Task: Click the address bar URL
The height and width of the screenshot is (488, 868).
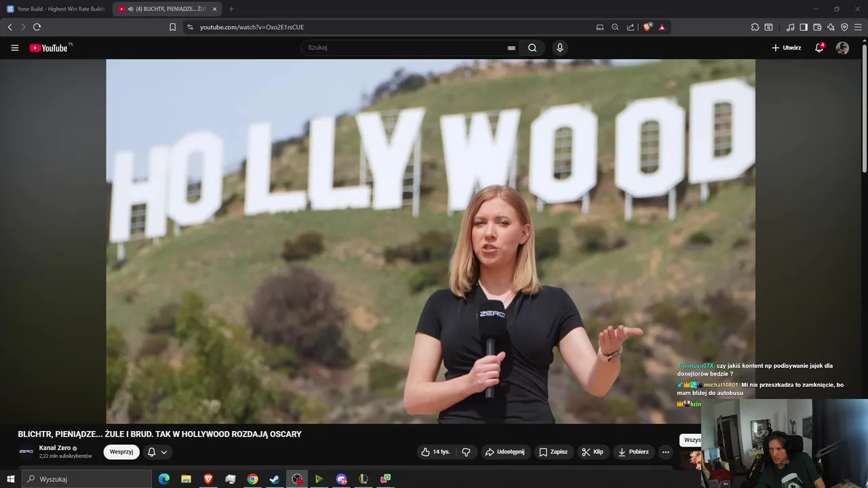Action: pyautogui.click(x=252, y=27)
